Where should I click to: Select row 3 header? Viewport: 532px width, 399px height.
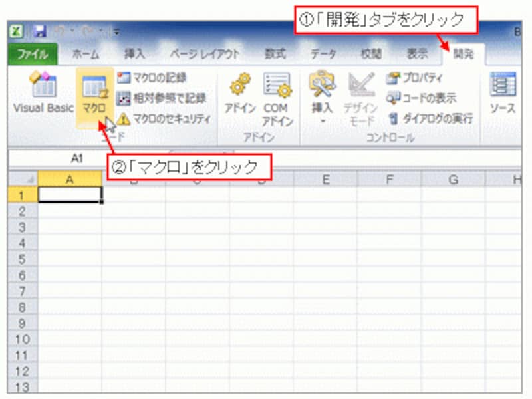tap(23, 227)
